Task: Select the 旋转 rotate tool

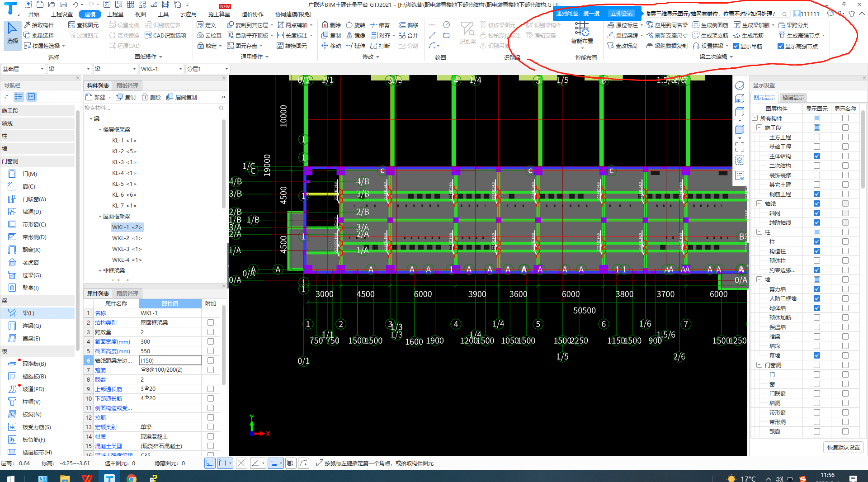Action: (356, 25)
